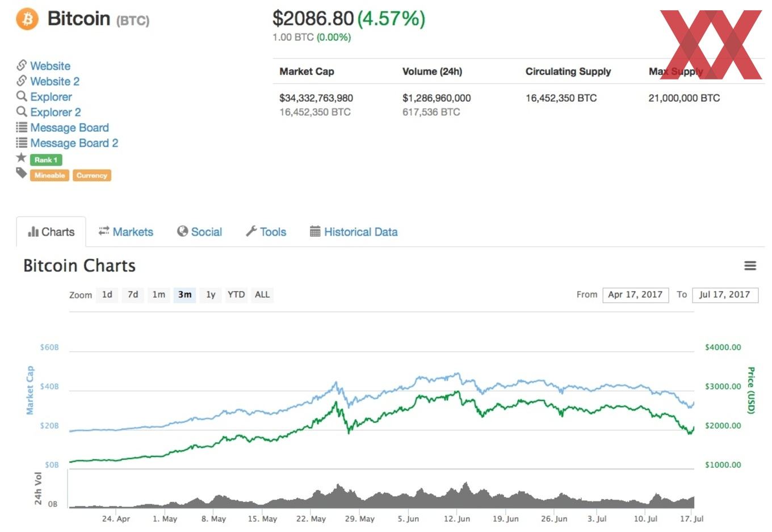The height and width of the screenshot is (532, 772).
Task: Click the orange Bitcoin logo icon
Action: point(27,19)
